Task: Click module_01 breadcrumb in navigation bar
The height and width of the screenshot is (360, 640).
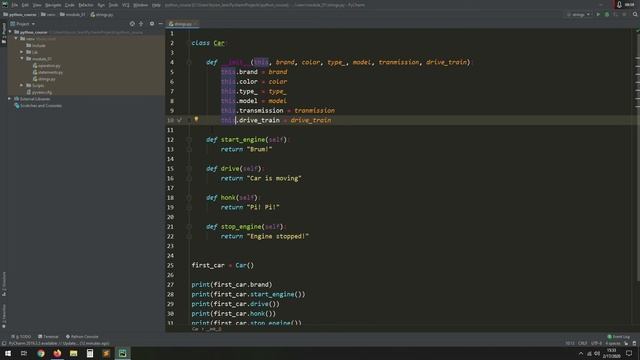Action: (x=73, y=14)
